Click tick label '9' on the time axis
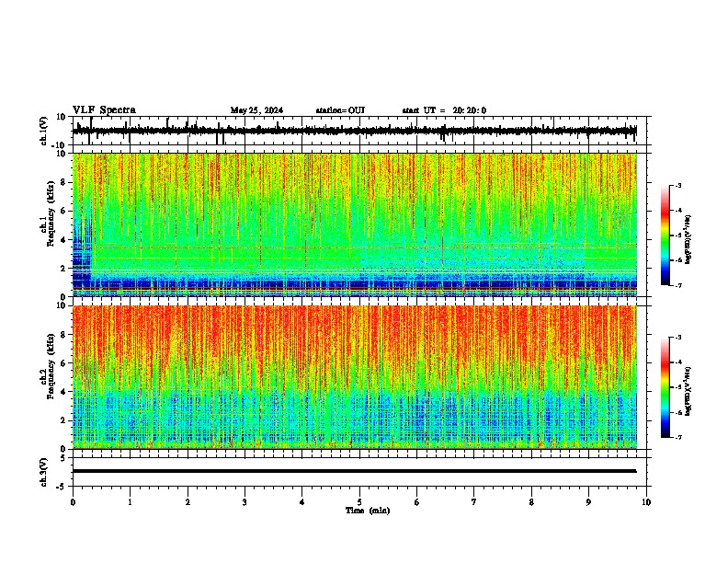Image resolution: width=728 pixels, height=563 pixels. tap(588, 502)
